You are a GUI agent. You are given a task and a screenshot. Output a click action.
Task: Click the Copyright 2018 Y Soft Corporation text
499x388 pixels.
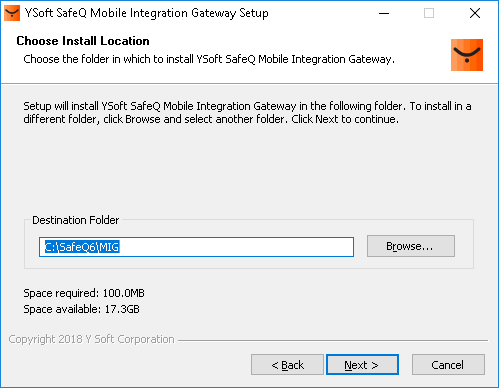pos(91,339)
